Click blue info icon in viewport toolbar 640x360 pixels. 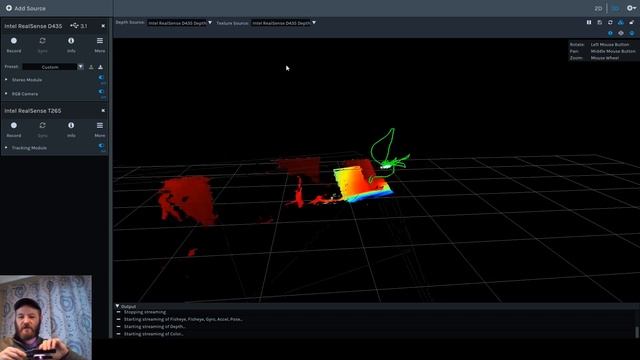coord(610,33)
